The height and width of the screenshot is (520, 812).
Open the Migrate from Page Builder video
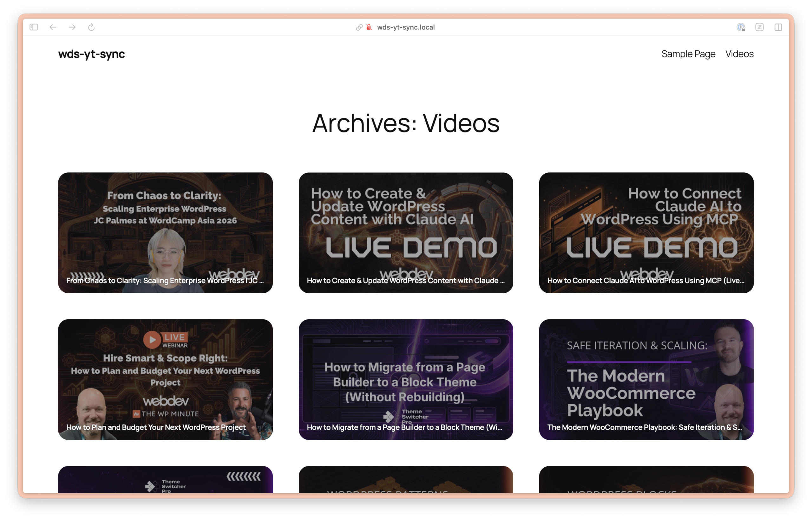(406, 379)
